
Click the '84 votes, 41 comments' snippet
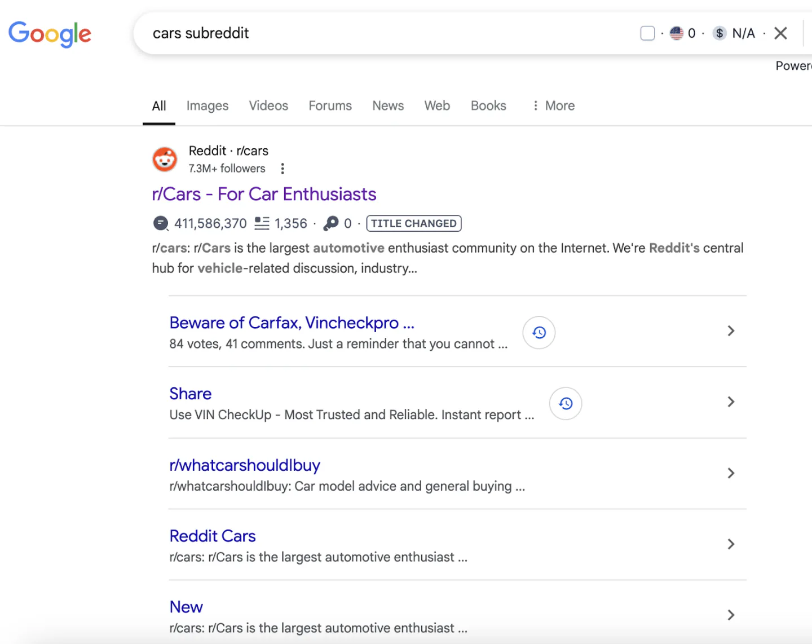coord(338,344)
